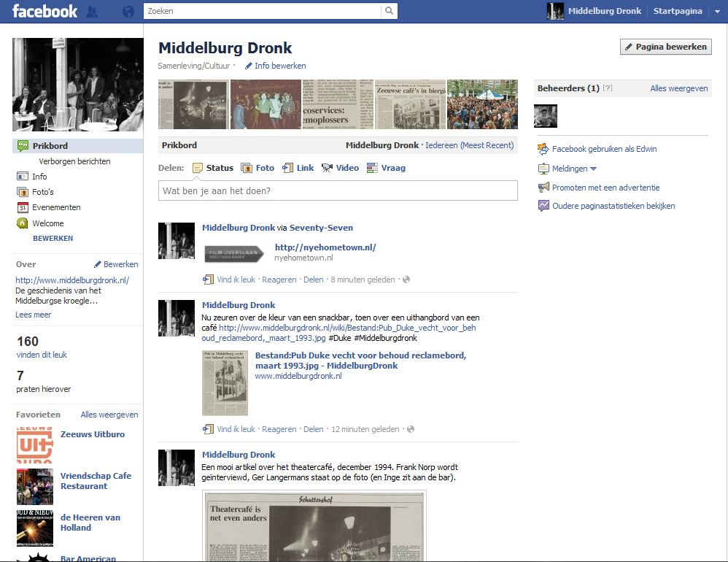
Task: Click the search magnifier button
Action: (389, 11)
